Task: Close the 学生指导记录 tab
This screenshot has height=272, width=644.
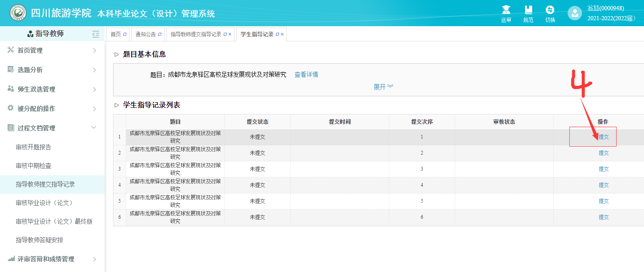Action: click(x=282, y=35)
